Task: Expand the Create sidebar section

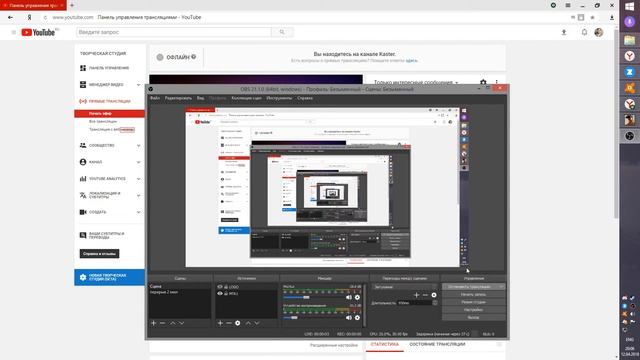Action: click(138, 212)
